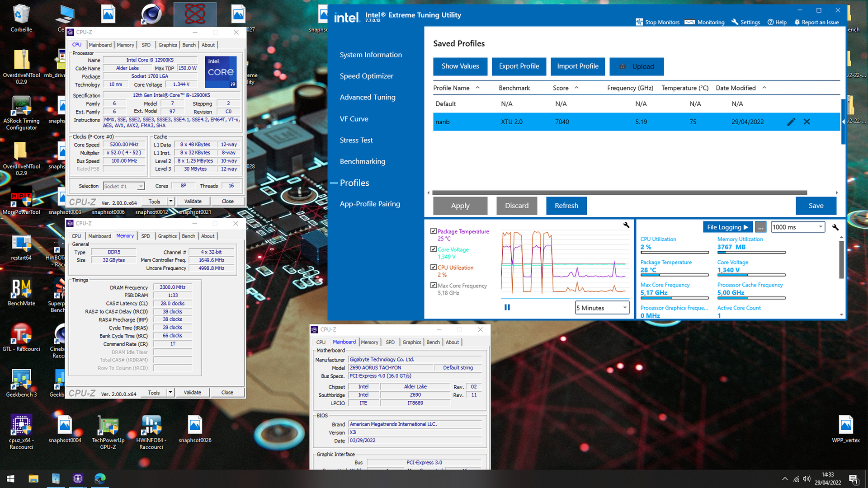The width and height of the screenshot is (868, 488).
Task: Open the cpuz_x64 shortcut desktop icon
Action: [x=21, y=432]
